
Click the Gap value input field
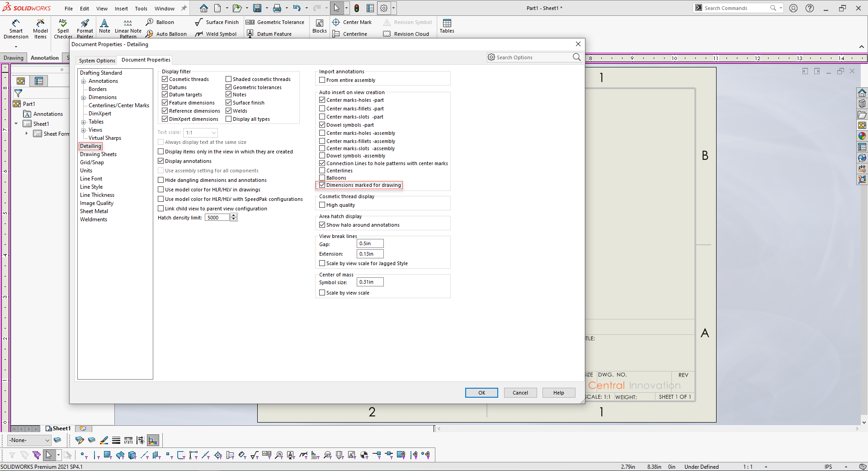click(x=370, y=243)
